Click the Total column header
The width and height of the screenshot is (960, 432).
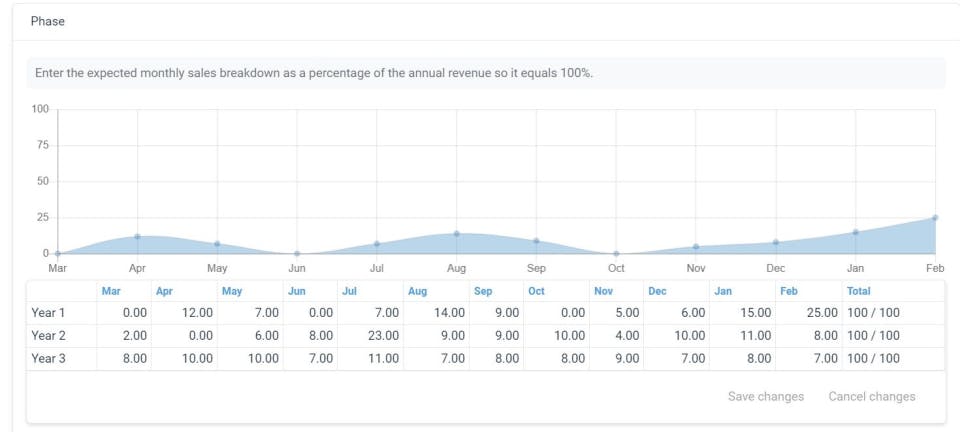[858, 291]
